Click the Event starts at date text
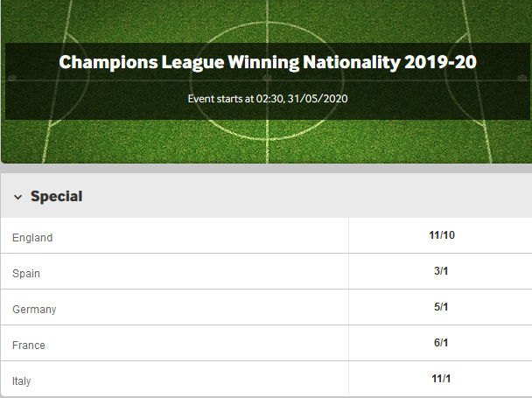This screenshot has width=532, height=398. [x=268, y=99]
